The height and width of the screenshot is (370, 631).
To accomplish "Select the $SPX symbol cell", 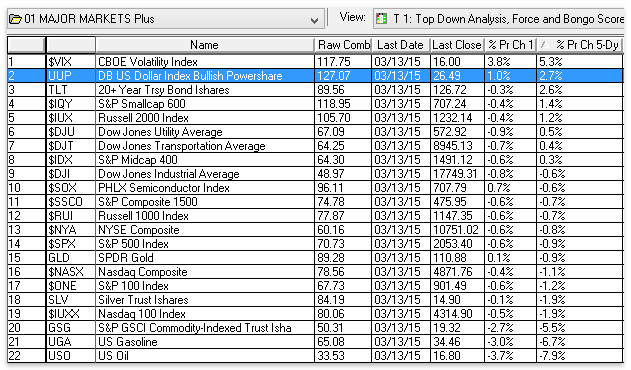I will [x=71, y=244].
